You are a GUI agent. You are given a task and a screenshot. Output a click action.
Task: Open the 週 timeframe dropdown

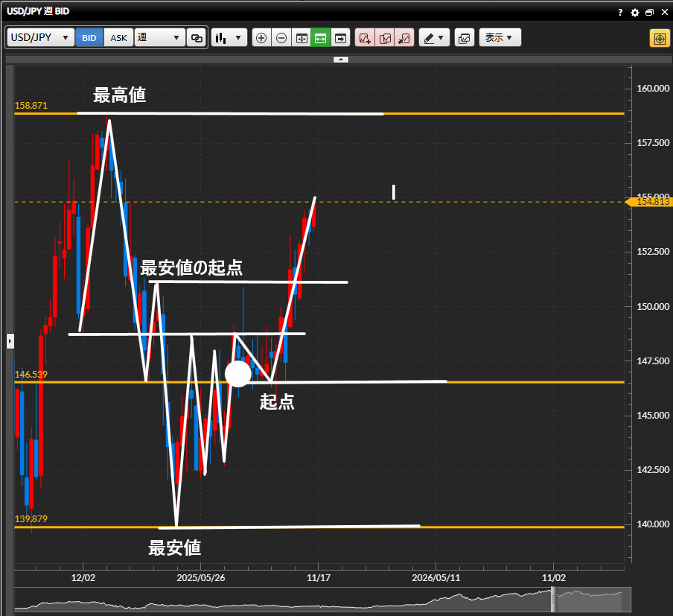[159, 38]
